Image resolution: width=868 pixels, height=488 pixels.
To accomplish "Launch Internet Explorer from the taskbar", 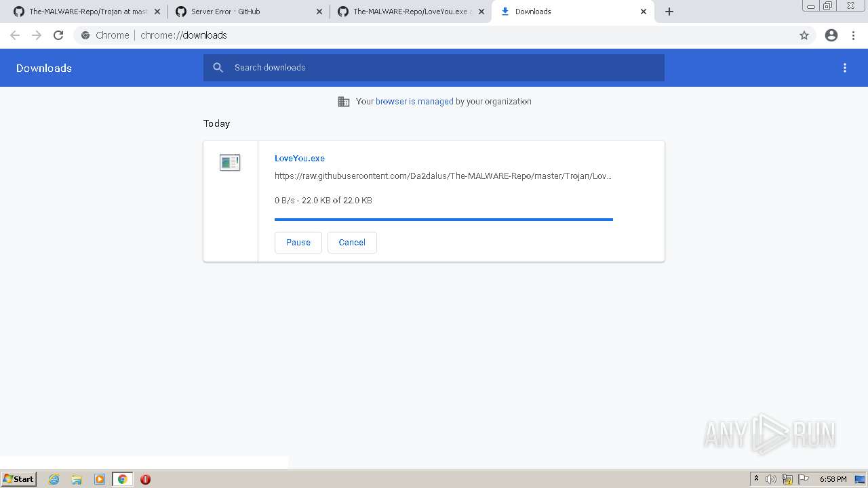I will 54,479.
